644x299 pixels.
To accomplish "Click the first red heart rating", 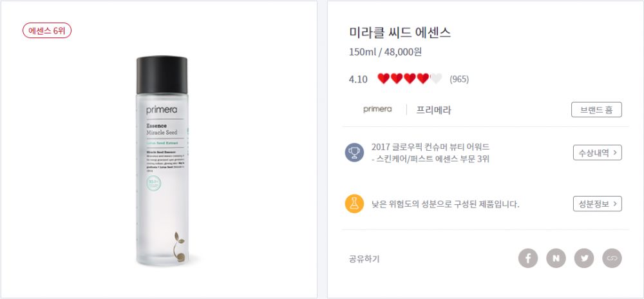I will (x=384, y=79).
